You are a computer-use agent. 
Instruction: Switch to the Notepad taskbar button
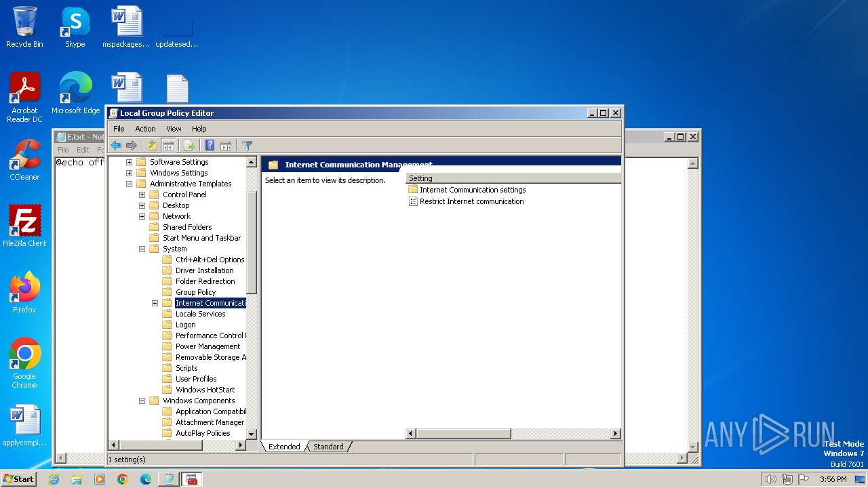[x=168, y=479]
